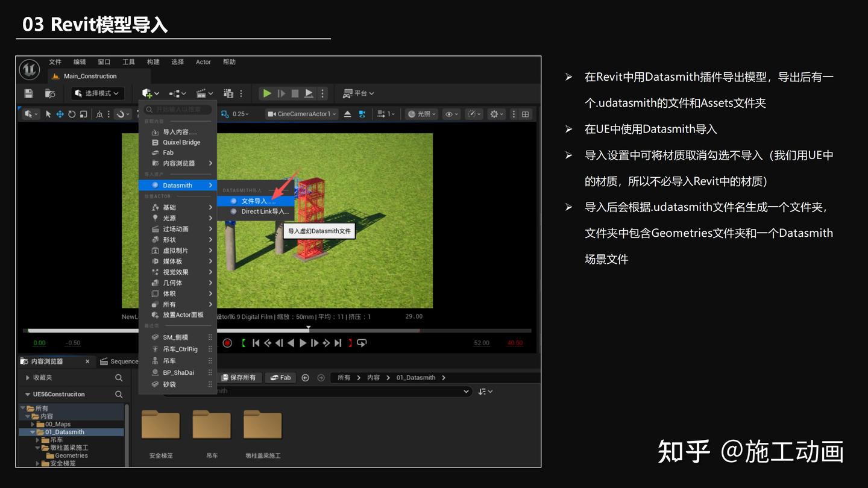Click the Fab button in content browser
This screenshot has height=488, width=868.
[x=280, y=378]
